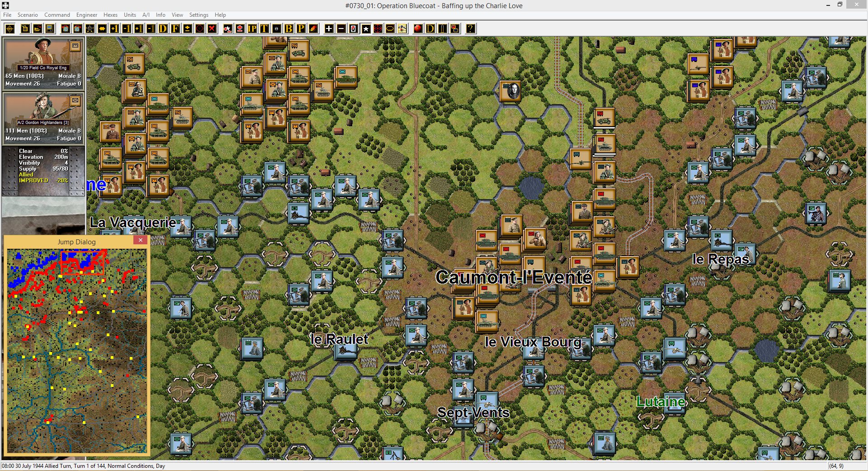The image size is (868, 471).
Task: Click the red circle toolbar icon
Action: (x=199, y=29)
